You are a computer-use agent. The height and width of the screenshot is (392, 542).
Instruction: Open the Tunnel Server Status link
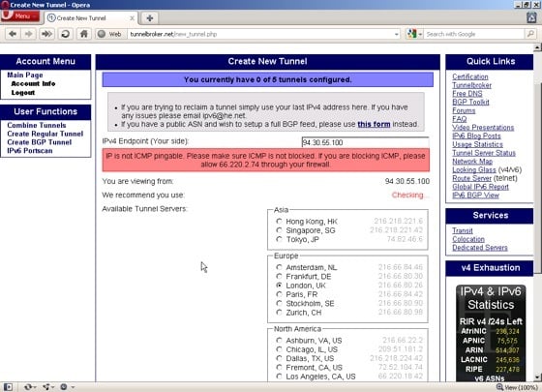[484, 153]
